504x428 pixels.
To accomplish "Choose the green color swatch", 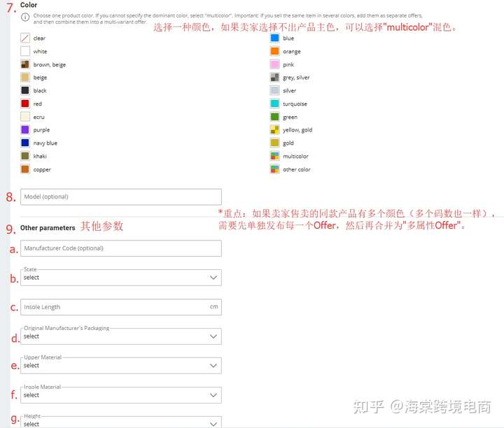I will 275,117.
